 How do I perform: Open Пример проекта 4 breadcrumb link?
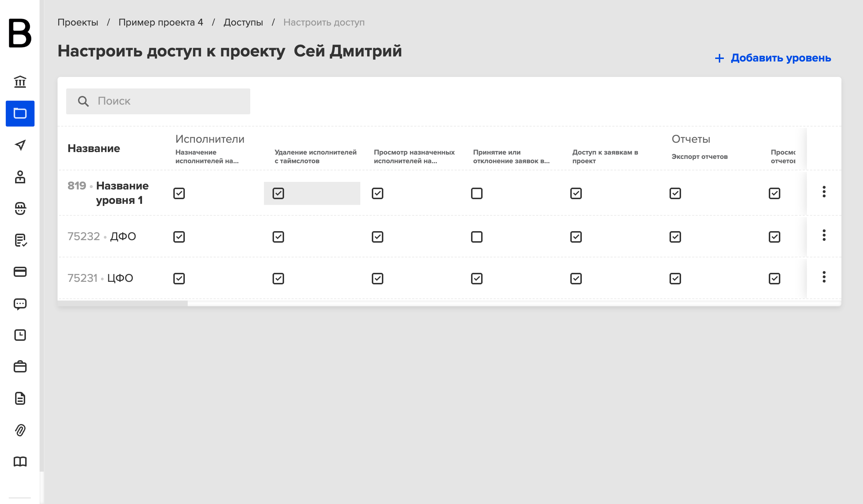click(x=161, y=22)
